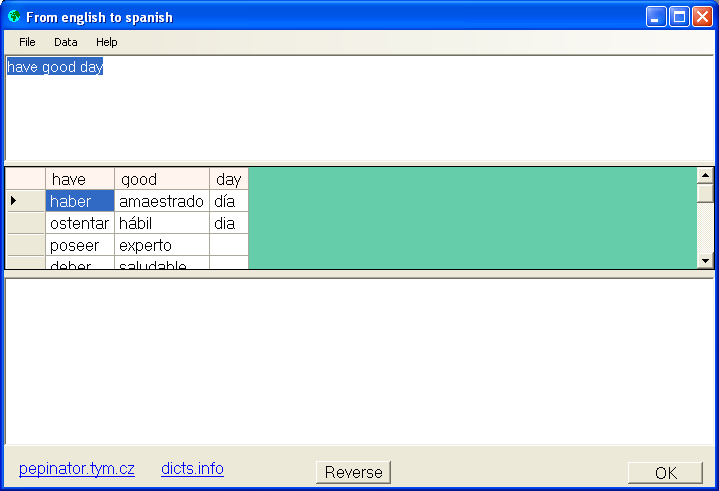Viewport: 719px width, 491px height.
Task: Minimize the translator window
Action: click(656, 17)
